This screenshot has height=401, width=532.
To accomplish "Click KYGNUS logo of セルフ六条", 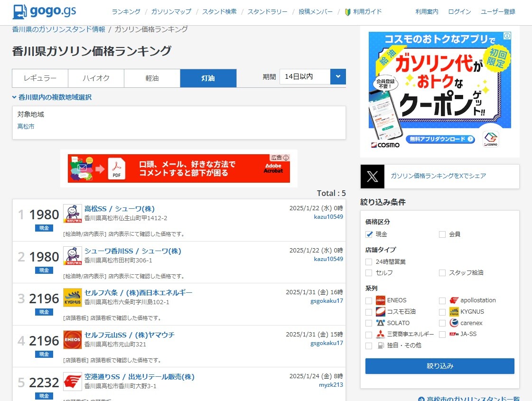I will pyautogui.click(x=73, y=298).
